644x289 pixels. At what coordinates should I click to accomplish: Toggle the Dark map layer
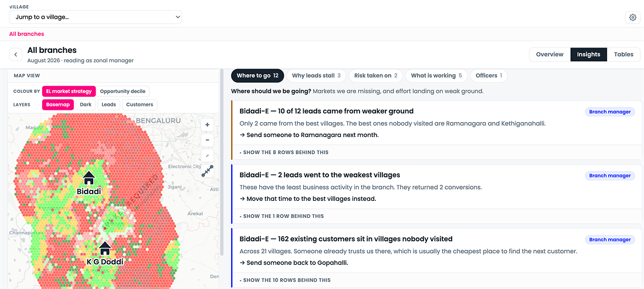pyautogui.click(x=86, y=105)
